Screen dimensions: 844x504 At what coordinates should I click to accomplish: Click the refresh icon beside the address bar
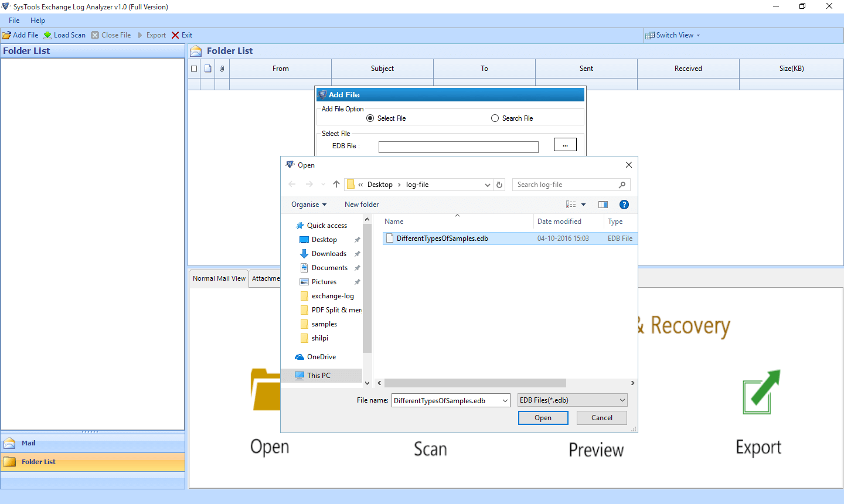tap(499, 184)
